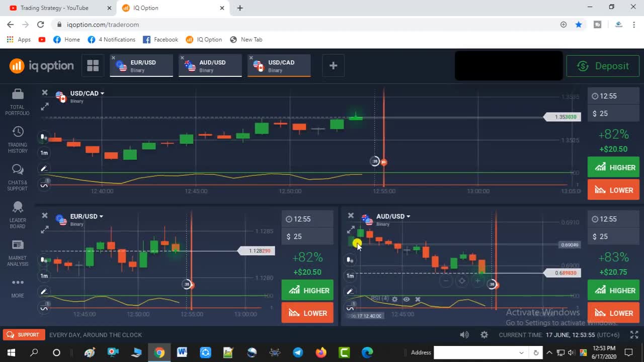Remove the RSI (4) indicator
Screen dimensions: 644x362
(x=418, y=299)
